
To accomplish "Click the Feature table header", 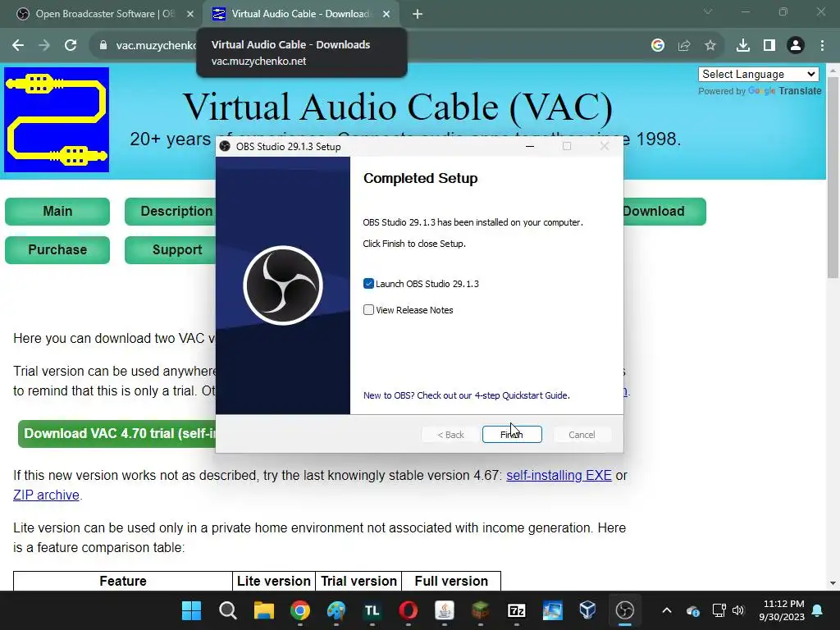I will click(123, 582).
